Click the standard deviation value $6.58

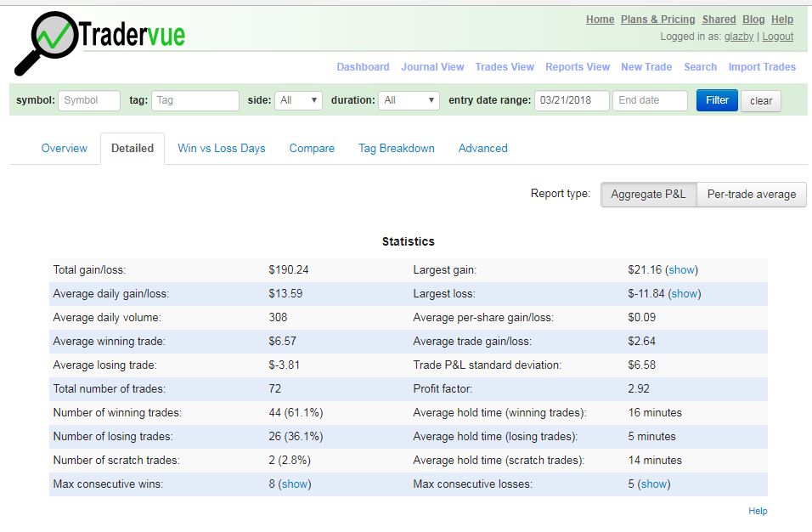(641, 365)
